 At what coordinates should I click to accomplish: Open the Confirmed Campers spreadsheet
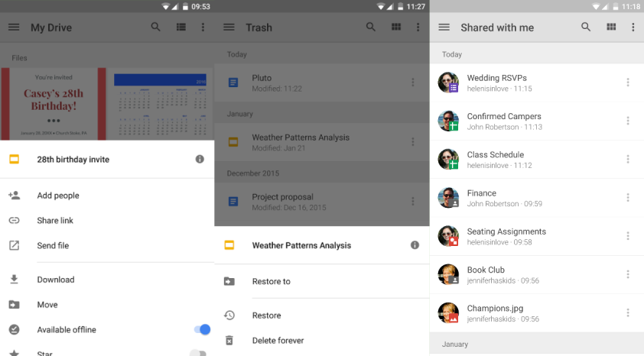tap(504, 121)
